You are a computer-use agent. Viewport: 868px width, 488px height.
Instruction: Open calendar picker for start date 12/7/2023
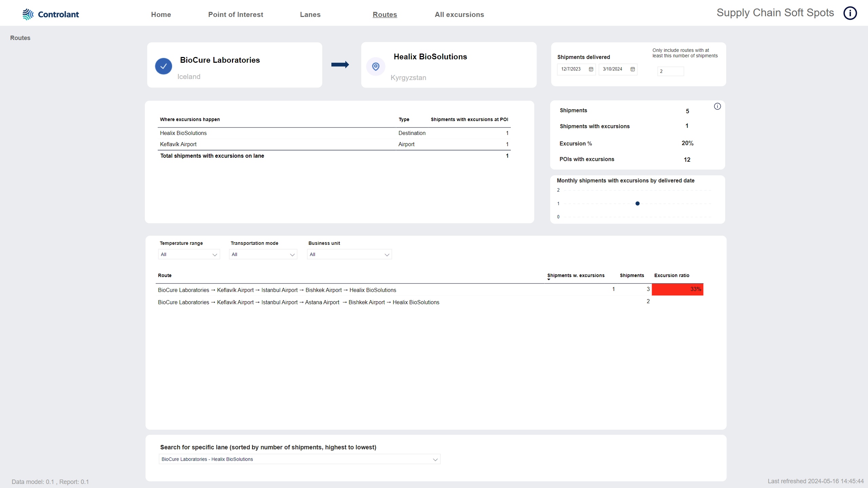pos(591,69)
